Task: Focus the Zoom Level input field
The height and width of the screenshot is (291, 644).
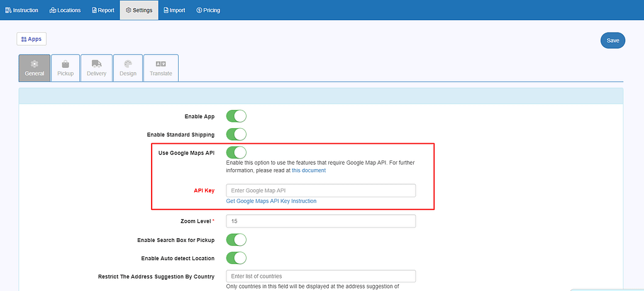Action: (x=321, y=221)
